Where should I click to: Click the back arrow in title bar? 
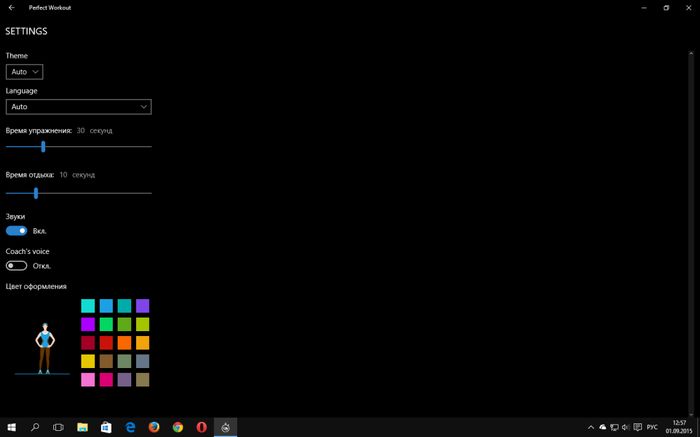coord(10,7)
